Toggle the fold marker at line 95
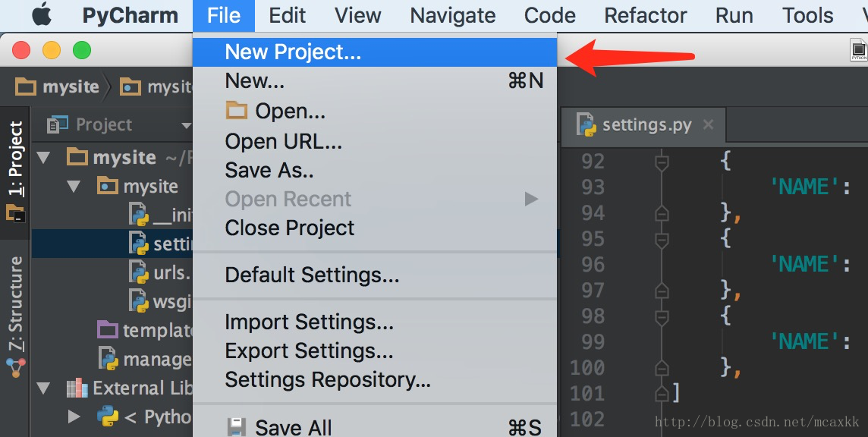 (x=662, y=239)
